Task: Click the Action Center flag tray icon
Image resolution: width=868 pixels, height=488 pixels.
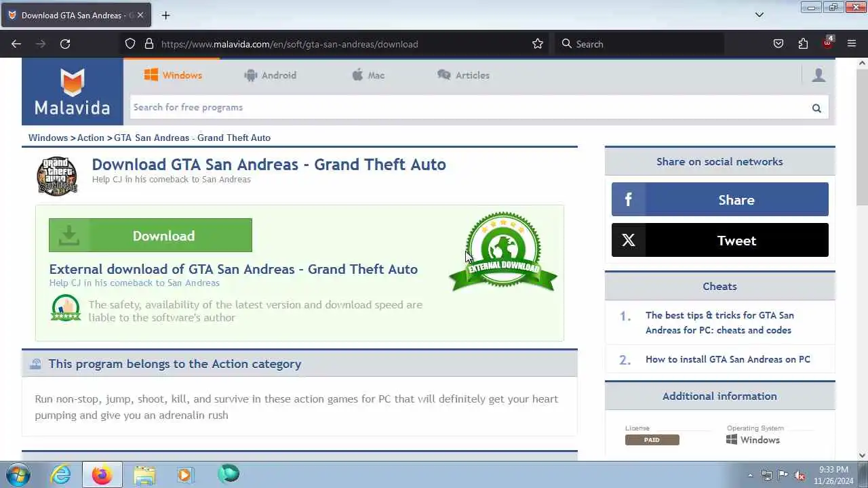Action: pyautogui.click(x=783, y=475)
